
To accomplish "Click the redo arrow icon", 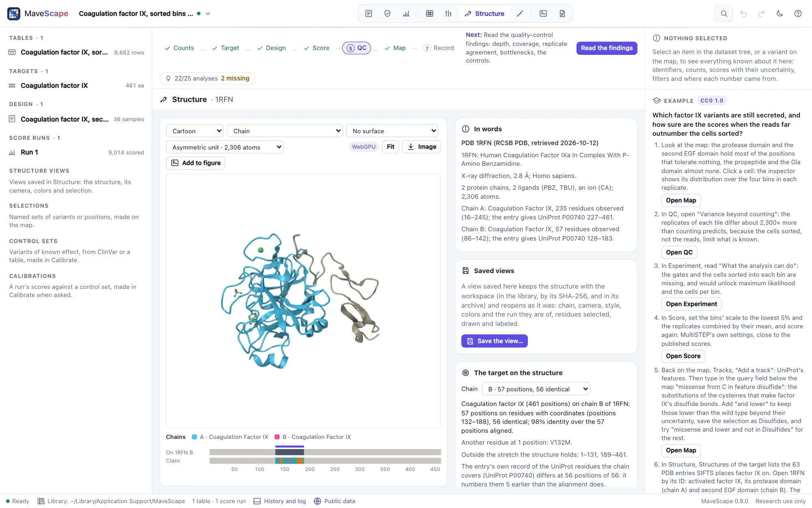I will (761, 13).
